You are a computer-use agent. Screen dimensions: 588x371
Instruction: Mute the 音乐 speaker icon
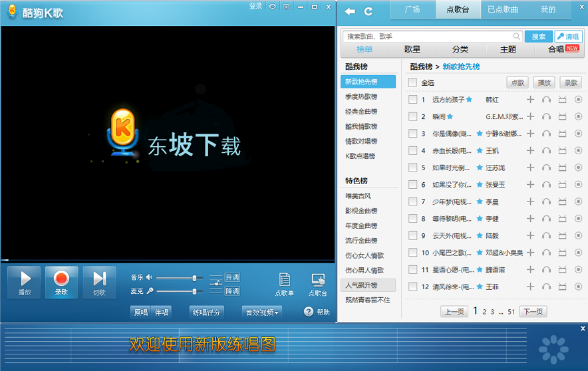[149, 277]
